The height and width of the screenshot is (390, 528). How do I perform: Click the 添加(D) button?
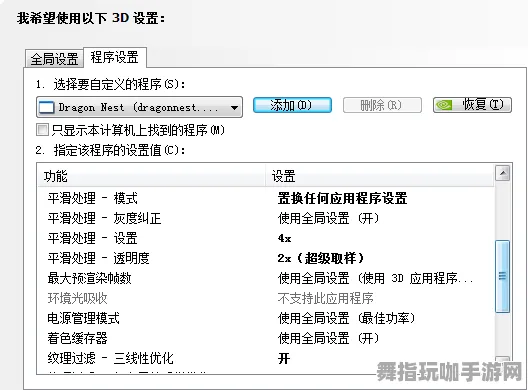point(292,105)
